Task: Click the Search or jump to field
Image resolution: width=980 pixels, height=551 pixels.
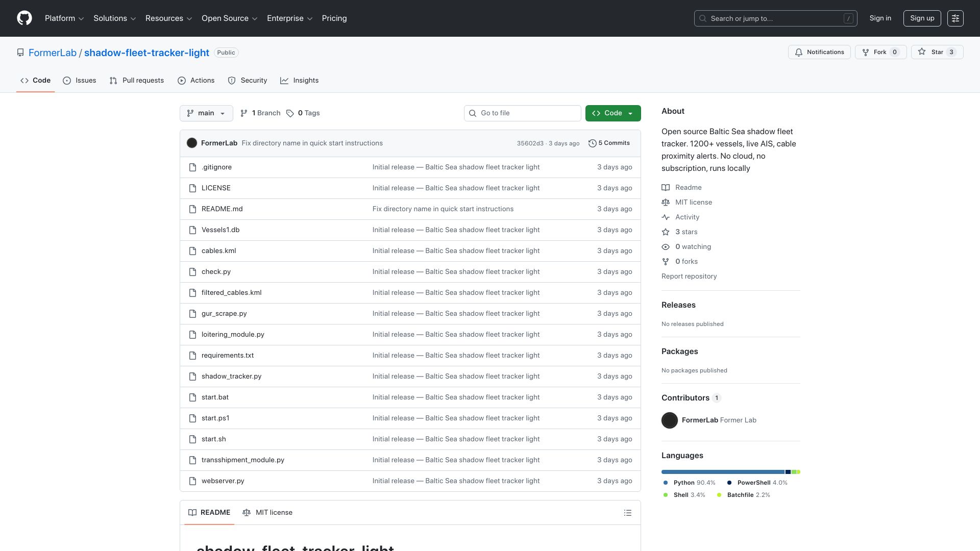Action: pos(776,18)
